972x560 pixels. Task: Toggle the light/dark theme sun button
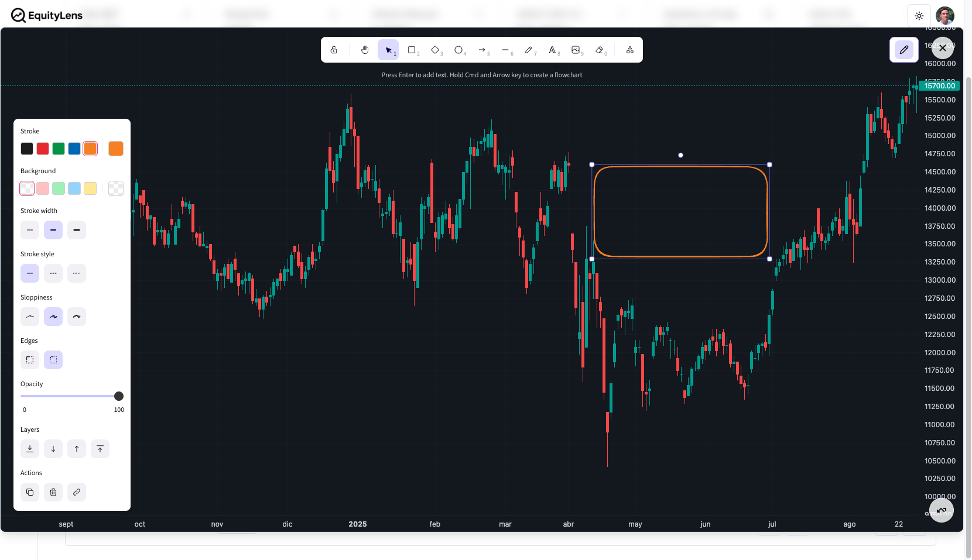(919, 16)
